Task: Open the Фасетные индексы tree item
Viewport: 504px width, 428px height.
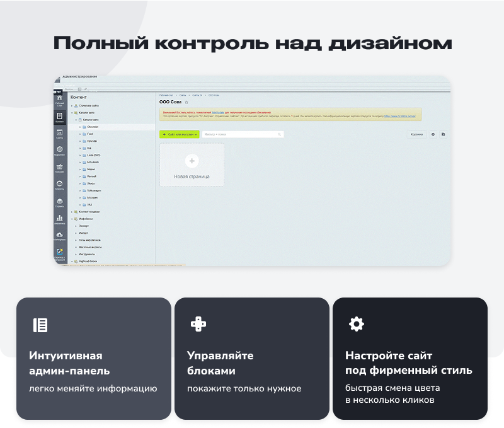Action: tap(90, 247)
